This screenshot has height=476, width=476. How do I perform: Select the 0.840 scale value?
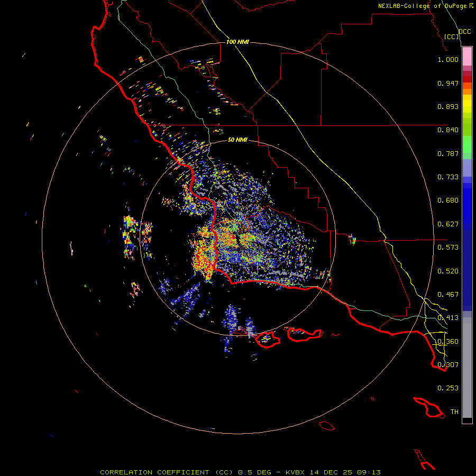coord(448,130)
